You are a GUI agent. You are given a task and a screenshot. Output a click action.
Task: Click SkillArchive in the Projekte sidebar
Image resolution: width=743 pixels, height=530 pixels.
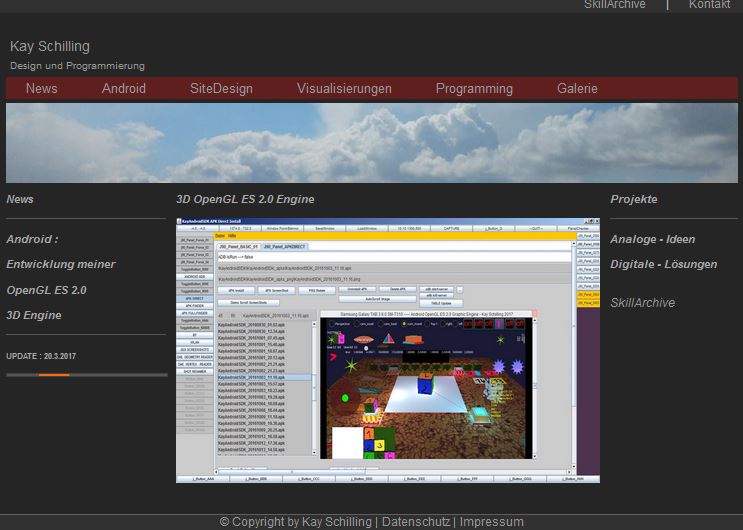(x=642, y=302)
